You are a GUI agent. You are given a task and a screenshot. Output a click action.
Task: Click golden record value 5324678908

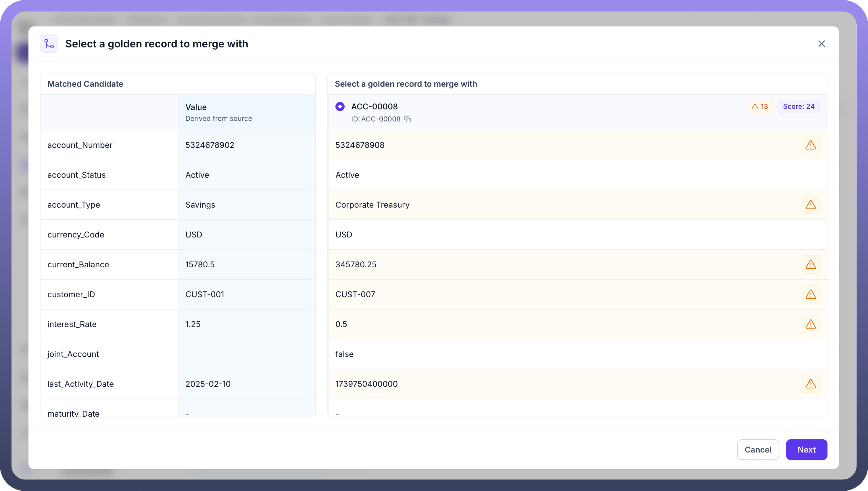(x=360, y=145)
